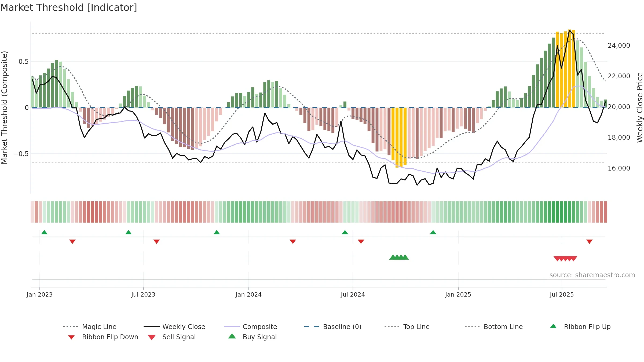Click the August 2025 ribbon flip down marker
644x362 pixels.
(590, 241)
